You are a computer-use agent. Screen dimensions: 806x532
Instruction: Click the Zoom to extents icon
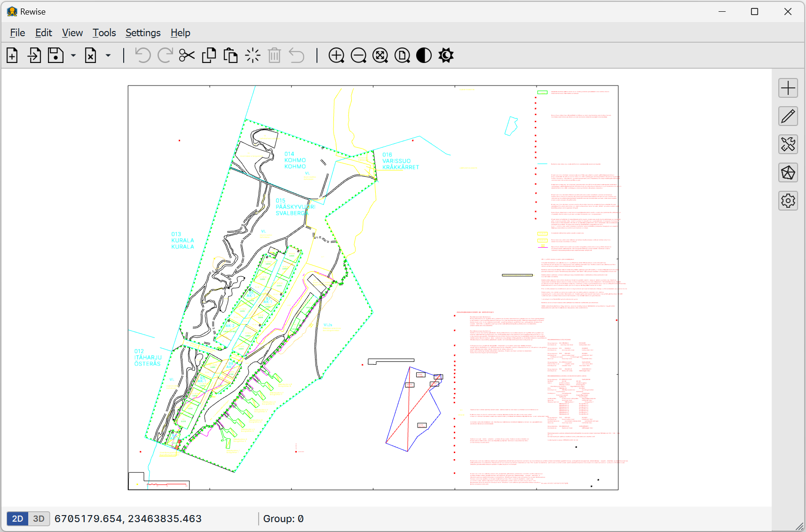click(x=380, y=55)
